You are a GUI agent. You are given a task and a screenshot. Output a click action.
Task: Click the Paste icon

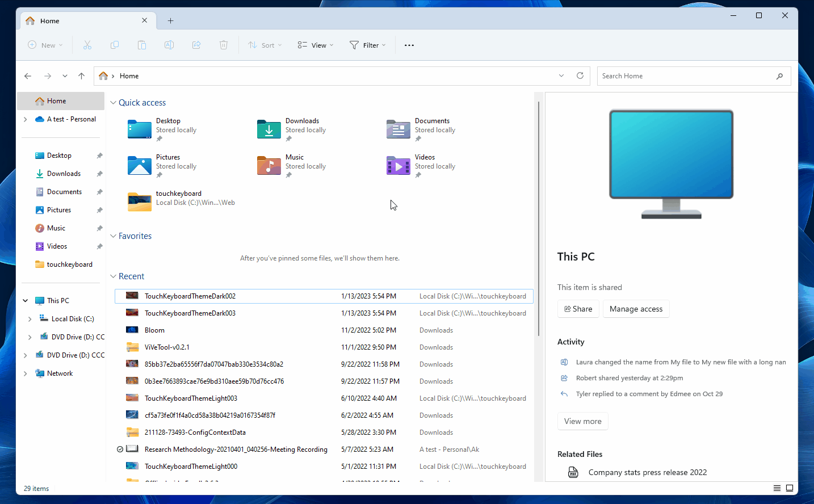tap(142, 45)
